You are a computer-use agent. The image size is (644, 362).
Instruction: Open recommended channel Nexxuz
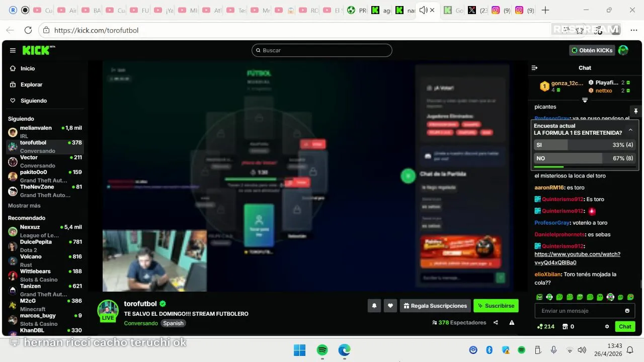45,231
